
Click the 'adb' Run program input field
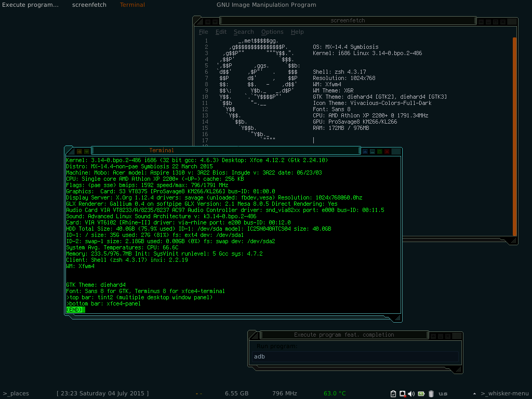(x=355, y=356)
